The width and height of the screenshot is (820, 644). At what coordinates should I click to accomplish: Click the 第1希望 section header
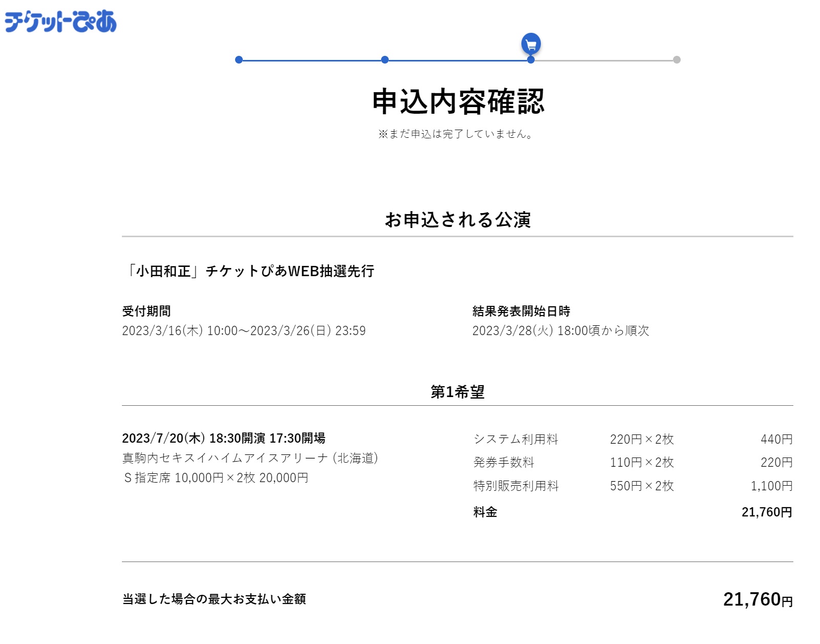(457, 392)
